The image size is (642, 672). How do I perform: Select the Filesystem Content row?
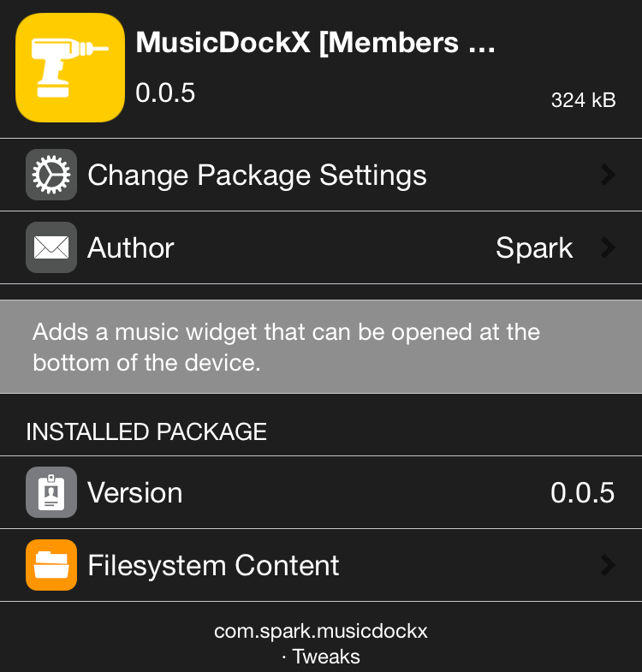click(214, 566)
